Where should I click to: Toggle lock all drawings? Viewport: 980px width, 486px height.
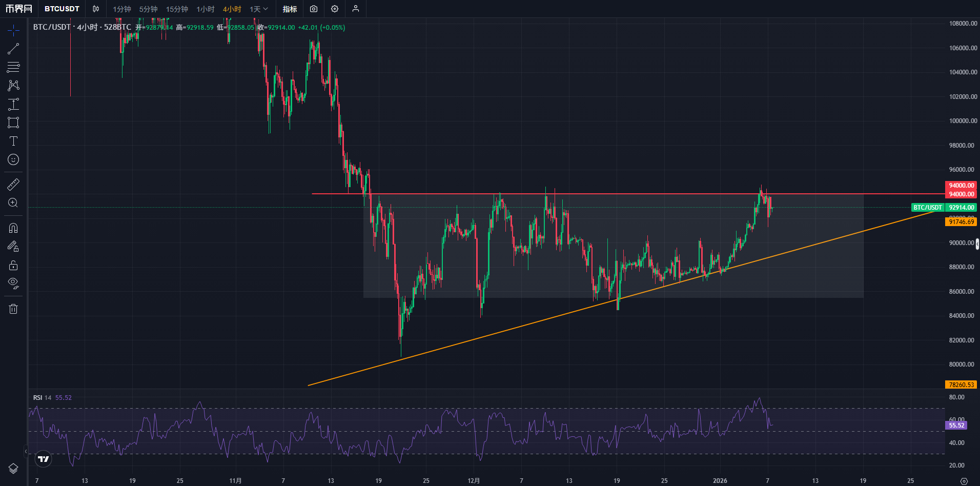(x=13, y=265)
